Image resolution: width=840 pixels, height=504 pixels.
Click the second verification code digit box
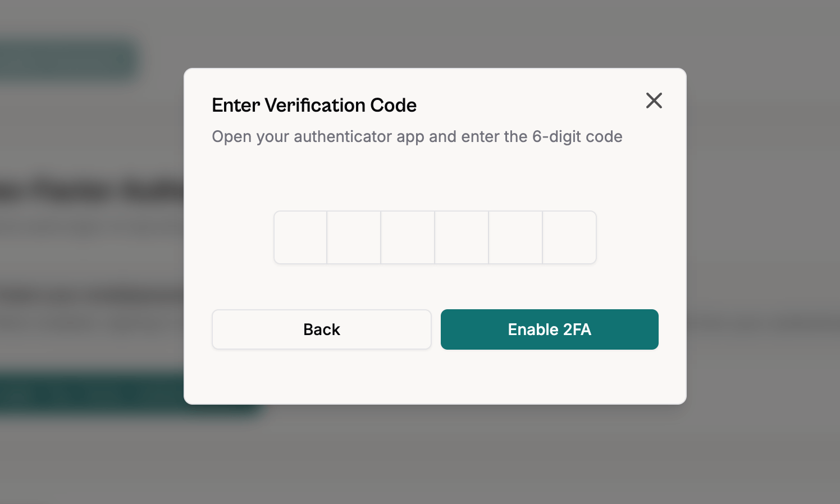(x=354, y=237)
